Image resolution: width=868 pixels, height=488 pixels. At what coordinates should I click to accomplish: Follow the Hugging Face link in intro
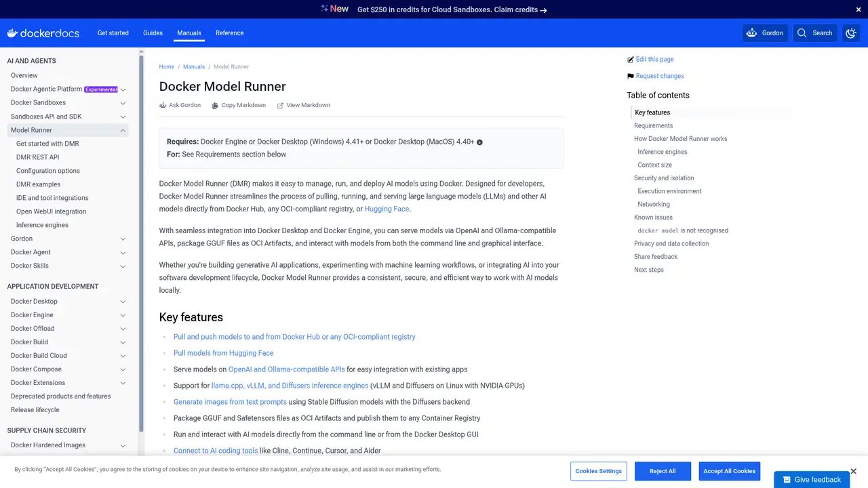pyautogui.click(x=387, y=209)
